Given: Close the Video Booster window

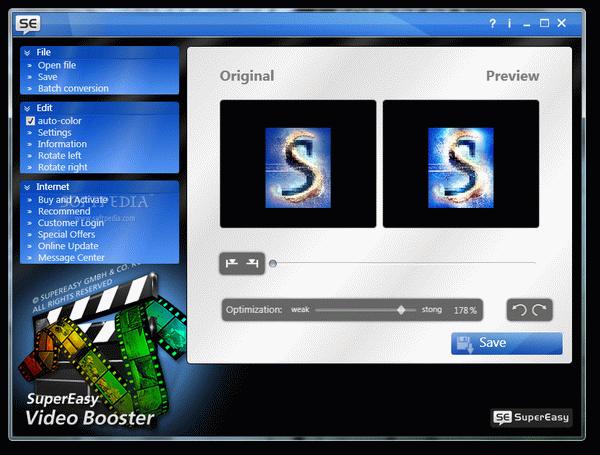Looking at the screenshot, I should click(561, 23).
